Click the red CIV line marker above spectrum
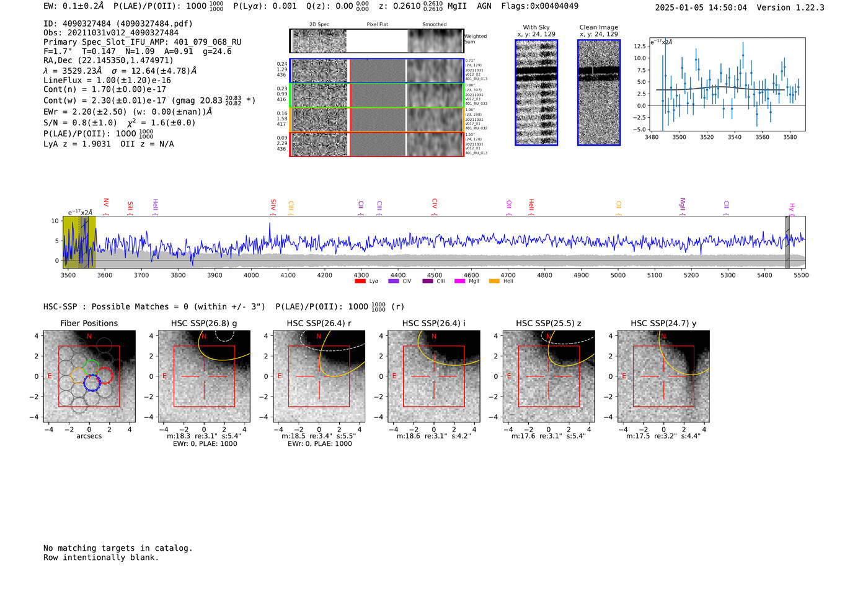 [x=435, y=207]
